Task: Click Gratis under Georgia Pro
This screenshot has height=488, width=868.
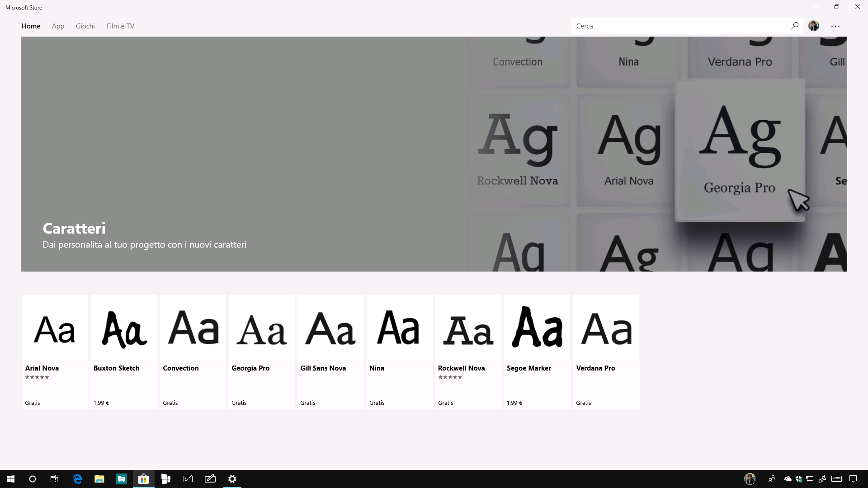Action: tap(239, 403)
